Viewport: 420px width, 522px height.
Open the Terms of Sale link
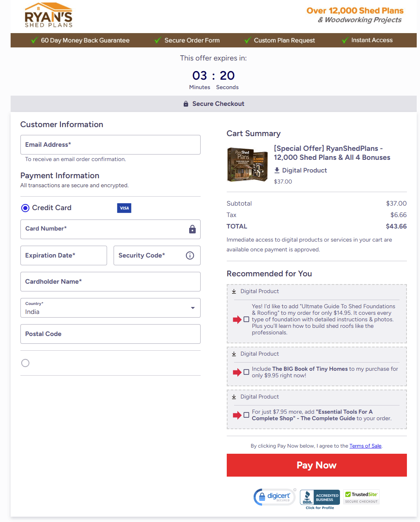coord(365,446)
